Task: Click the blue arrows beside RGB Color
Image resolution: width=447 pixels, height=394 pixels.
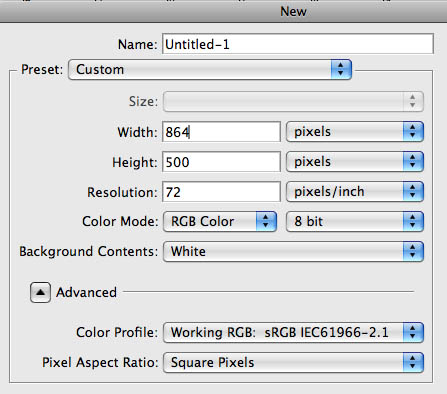Action: (266, 221)
